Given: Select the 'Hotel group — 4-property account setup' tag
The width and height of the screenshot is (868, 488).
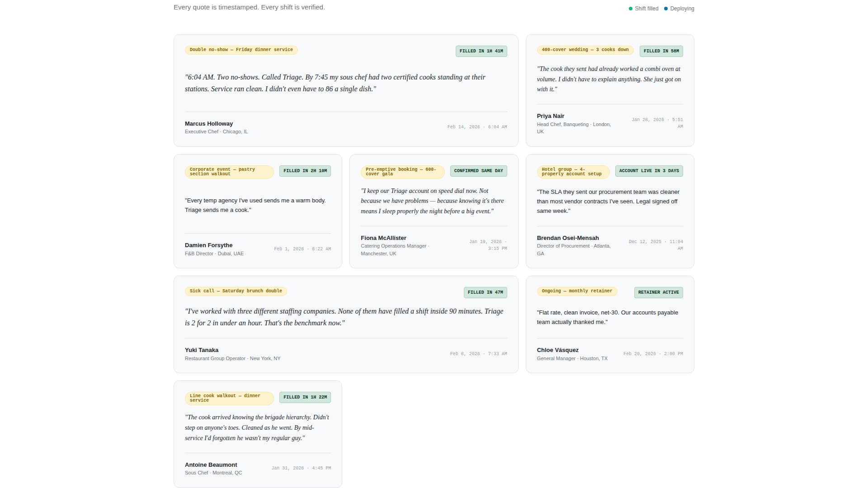Looking at the screenshot, I should click(x=573, y=172).
